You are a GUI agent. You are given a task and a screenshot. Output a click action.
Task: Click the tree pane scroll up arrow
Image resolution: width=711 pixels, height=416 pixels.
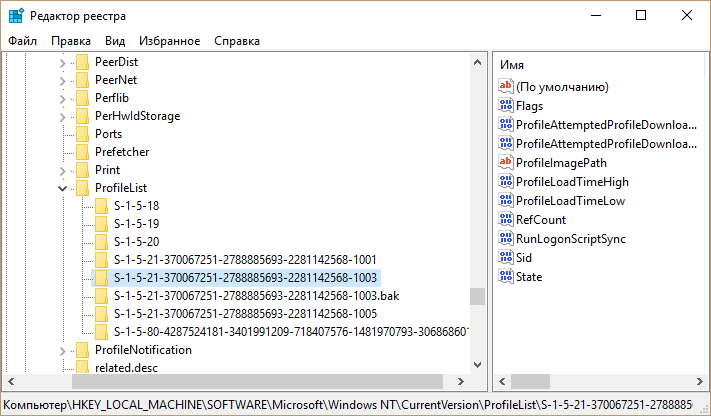477,62
